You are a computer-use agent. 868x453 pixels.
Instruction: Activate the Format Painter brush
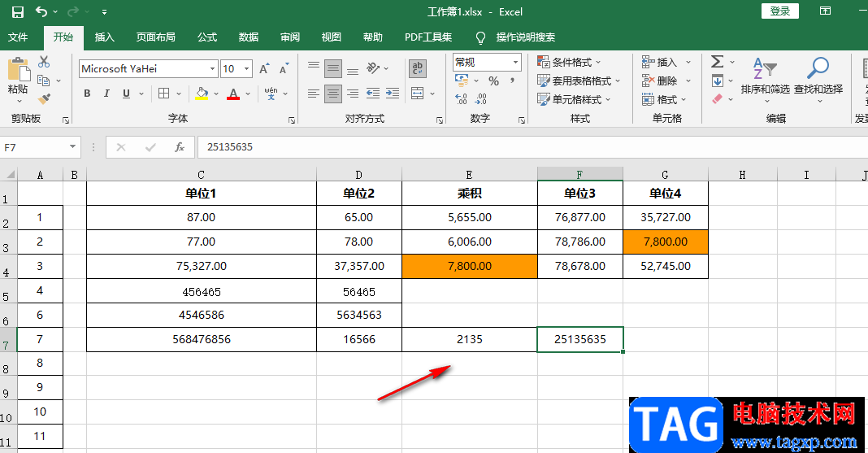pyautogui.click(x=44, y=99)
